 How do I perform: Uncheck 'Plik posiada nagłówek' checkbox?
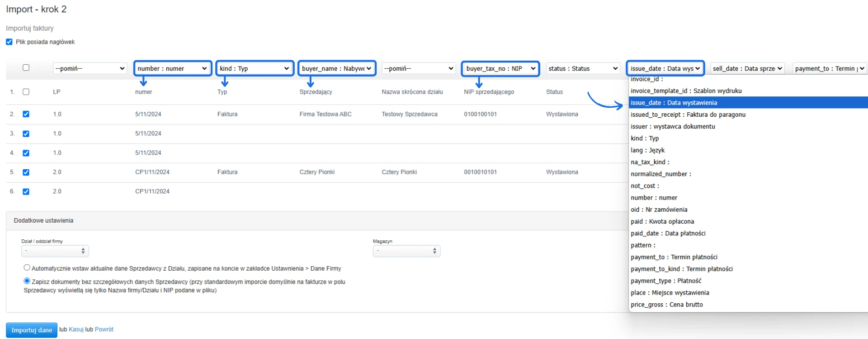tap(9, 42)
